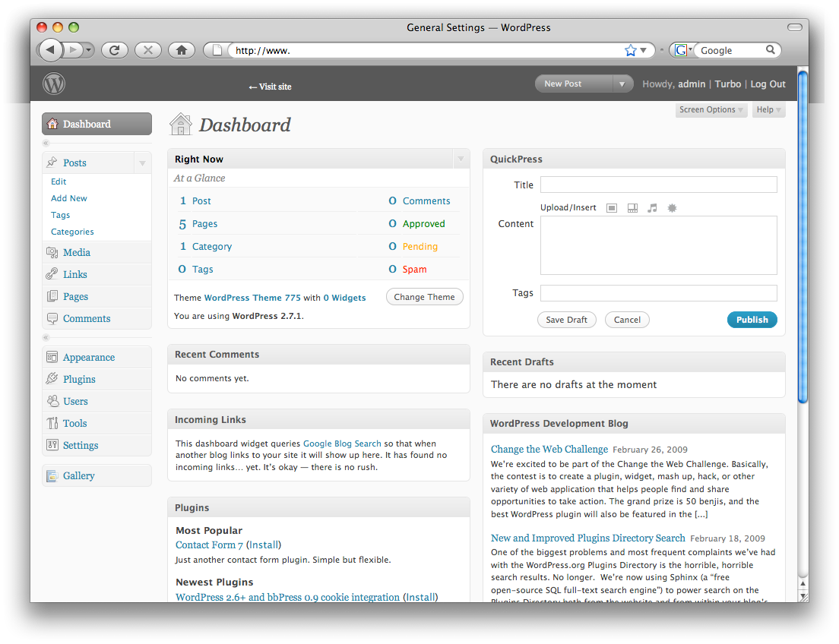Reload the page with browser refresh button

click(x=114, y=50)
